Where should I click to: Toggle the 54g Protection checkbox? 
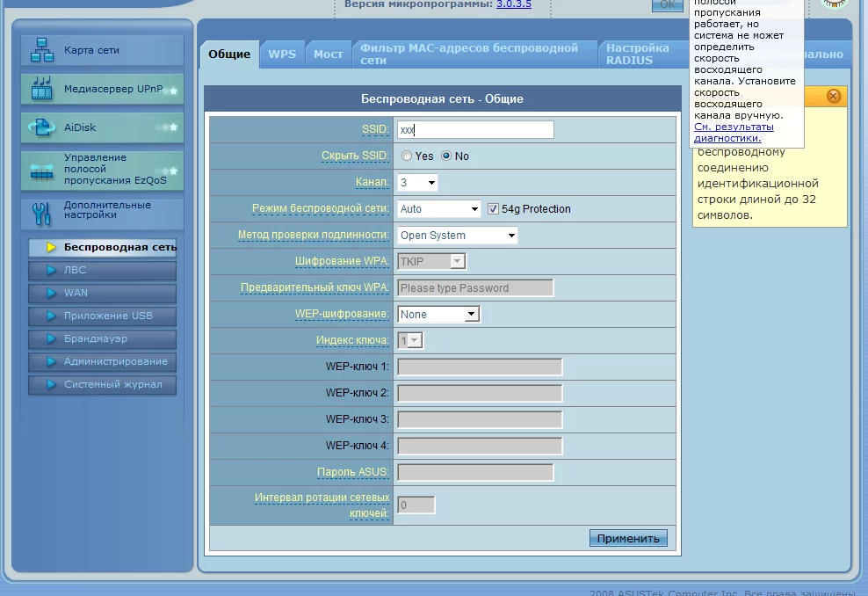(493, 209)
